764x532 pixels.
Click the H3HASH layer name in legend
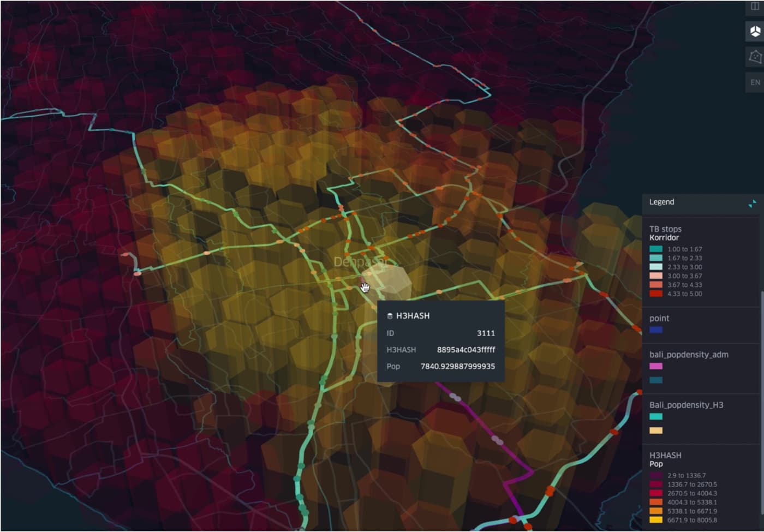[665, 455]
